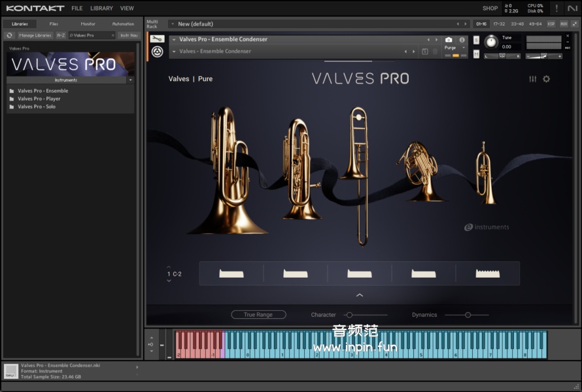Toggle the Mute M button
This screenshot has width=582, height=392.
coord(477,54)
